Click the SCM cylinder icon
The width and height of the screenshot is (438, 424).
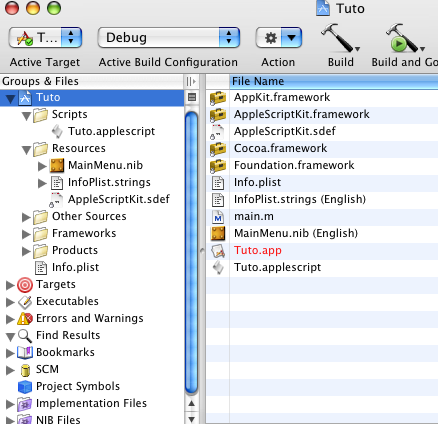coord(25,370)
